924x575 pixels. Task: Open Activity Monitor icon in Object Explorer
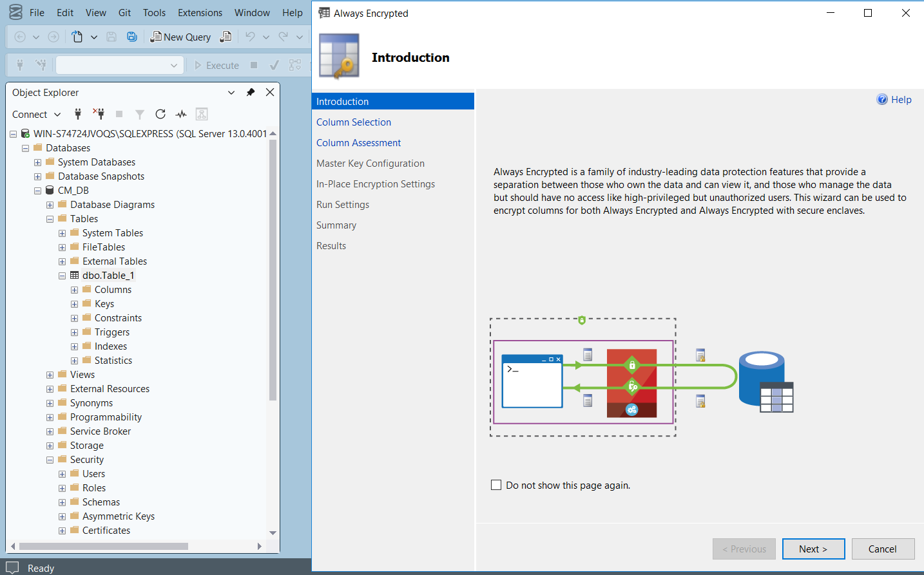[x=181, y=114]
